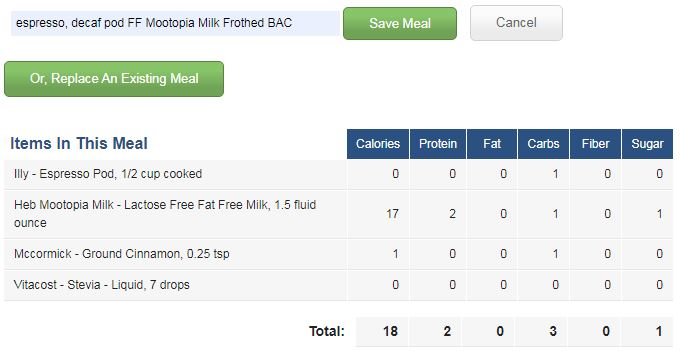Click the Mootopia Milk protein value 2
The height and width of the screenshot is (360, 694).
pos(452,214)
